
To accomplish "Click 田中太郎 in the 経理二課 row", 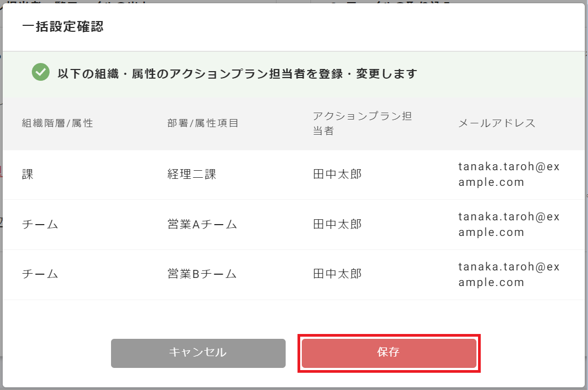I will point(337,175).
